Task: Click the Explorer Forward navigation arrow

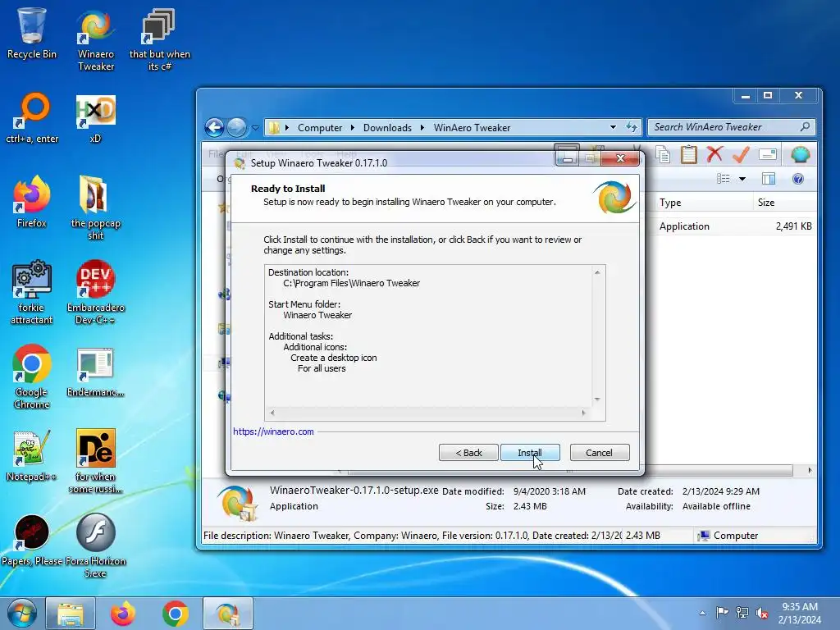Action: pos(236,127)
